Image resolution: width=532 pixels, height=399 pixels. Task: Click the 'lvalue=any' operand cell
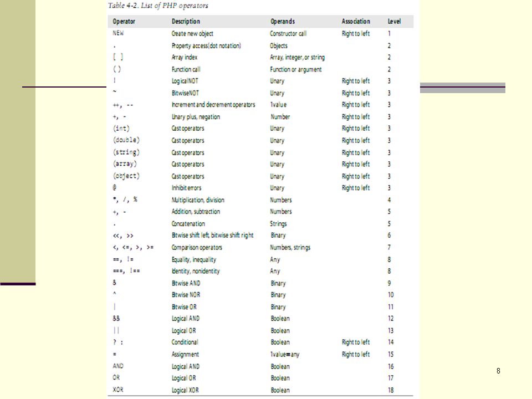click(x=285, y=355)
